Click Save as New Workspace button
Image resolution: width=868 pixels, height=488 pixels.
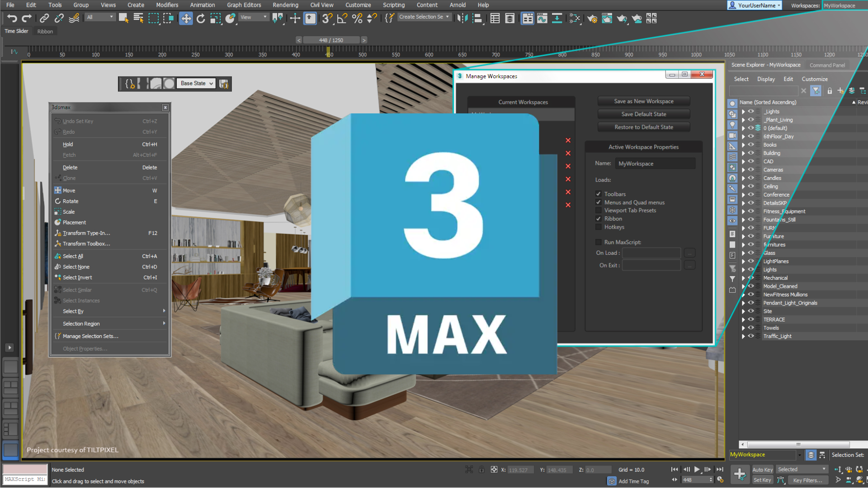click(x=644, y=101)
